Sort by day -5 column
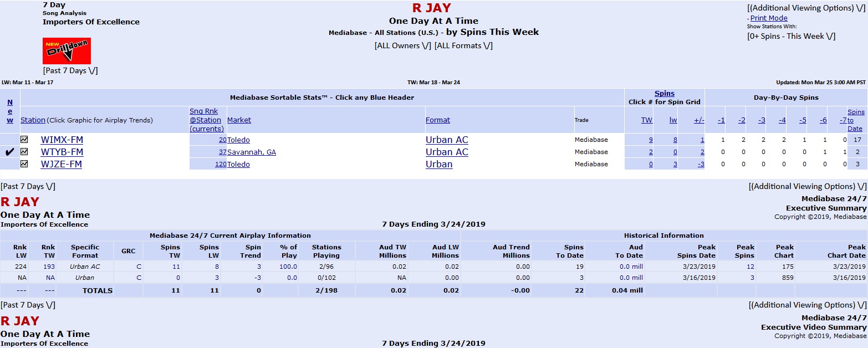This screenshot has width=868, height=348. tap(803, 120)
